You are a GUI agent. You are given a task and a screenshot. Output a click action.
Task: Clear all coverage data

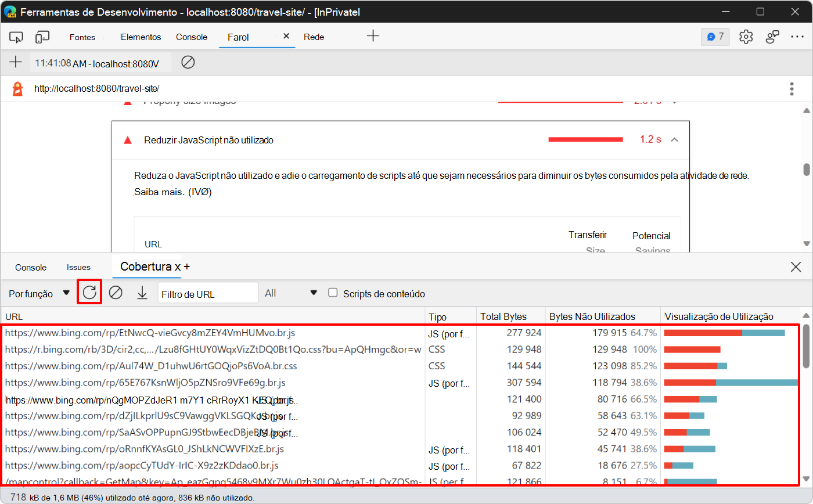tap(116, 292)
